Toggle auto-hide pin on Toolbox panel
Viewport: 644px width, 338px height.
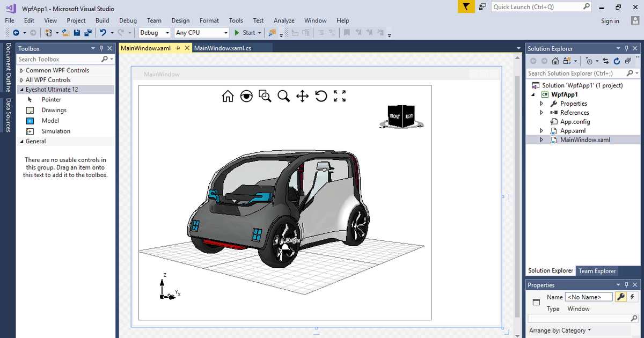101,48
